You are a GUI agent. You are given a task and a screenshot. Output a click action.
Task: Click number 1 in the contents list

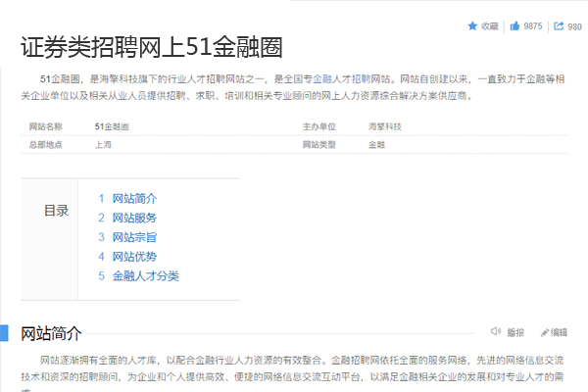[101, 198]
